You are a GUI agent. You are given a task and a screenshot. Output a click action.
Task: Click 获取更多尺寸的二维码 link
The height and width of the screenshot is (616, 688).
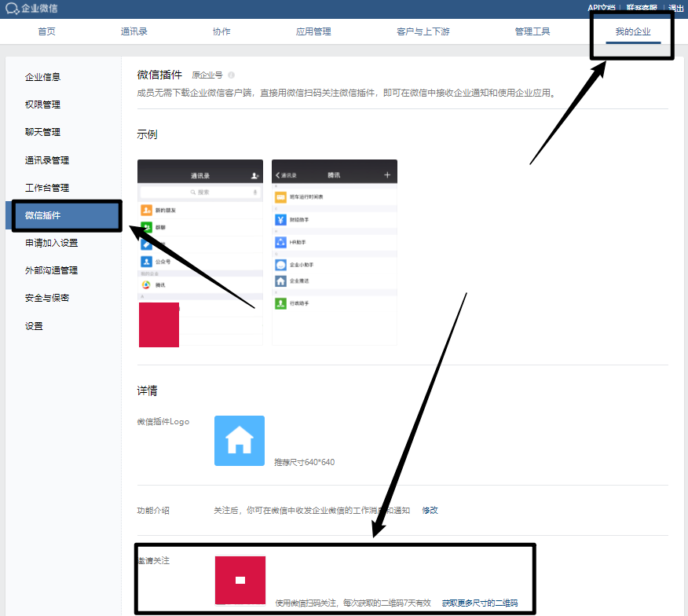tap(480, 603)
